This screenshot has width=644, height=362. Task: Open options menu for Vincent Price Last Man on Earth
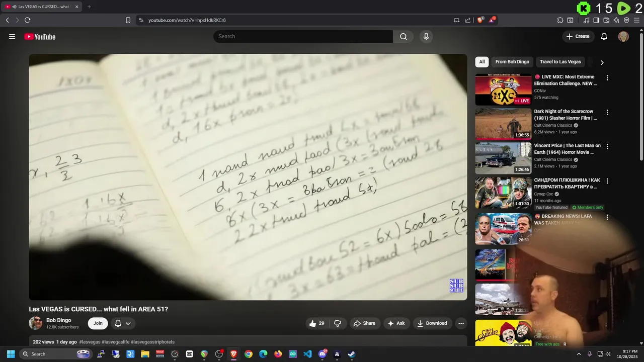pos(607,146)
